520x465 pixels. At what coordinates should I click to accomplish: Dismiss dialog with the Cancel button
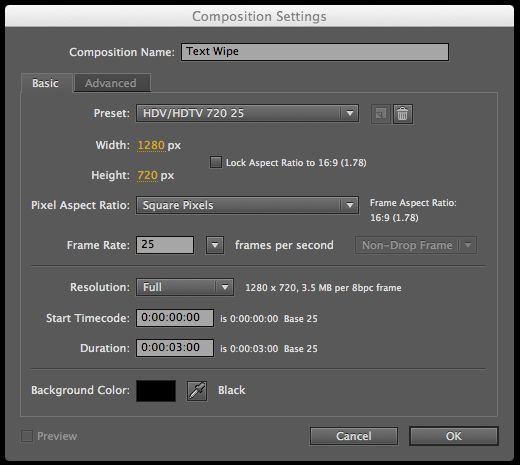click(354, 436)
